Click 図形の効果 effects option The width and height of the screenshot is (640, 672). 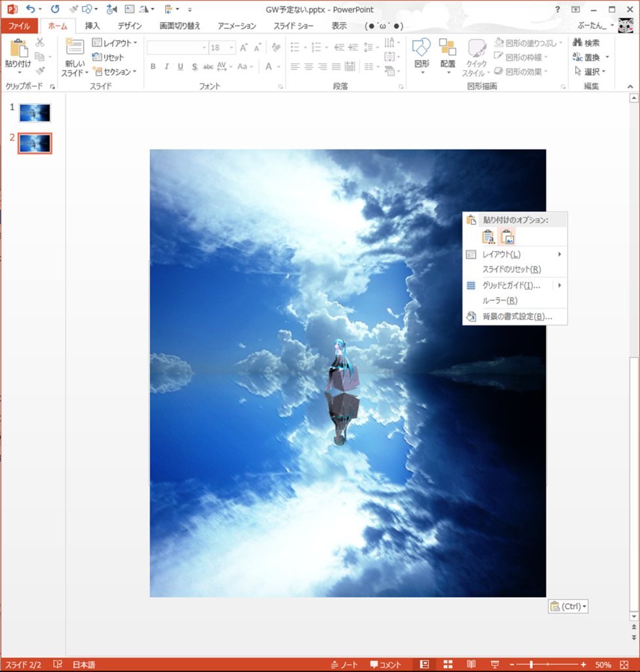click(521, 72)
